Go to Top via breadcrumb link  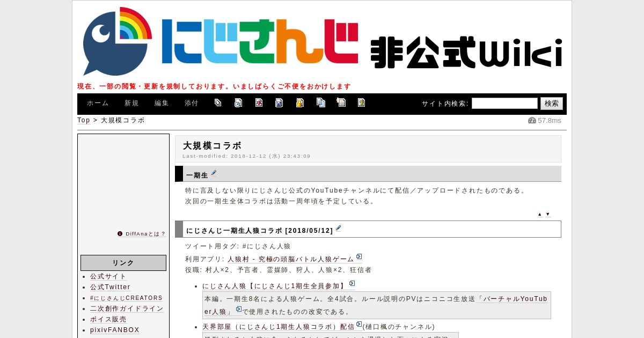pyautogui.click(x=84, y=120)
